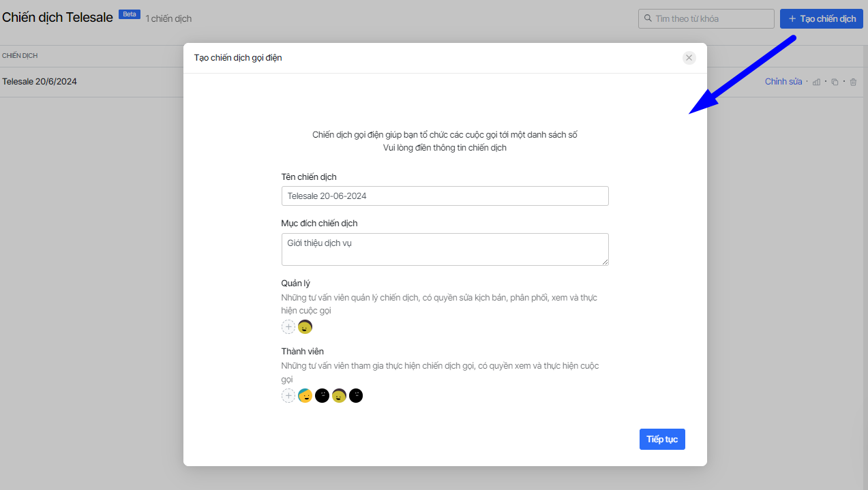868x490 pixels.
Task: Click the magnifier icon in search box
Action: [x=647, y=19]
